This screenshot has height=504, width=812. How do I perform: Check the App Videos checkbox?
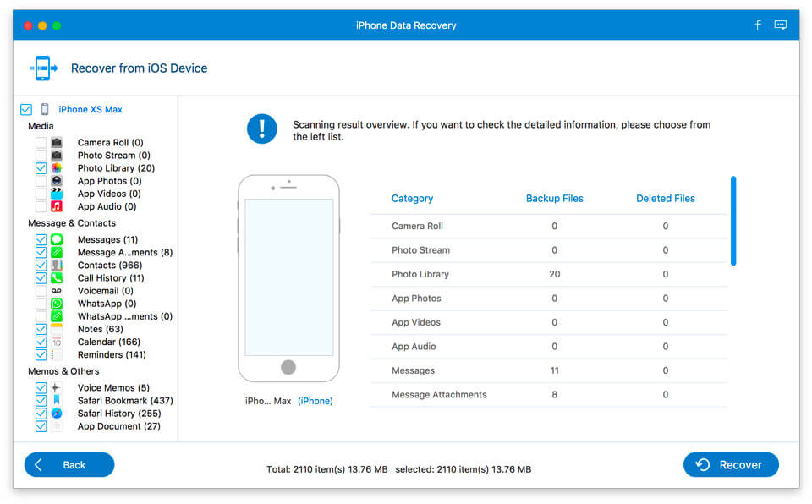point(41,193)
